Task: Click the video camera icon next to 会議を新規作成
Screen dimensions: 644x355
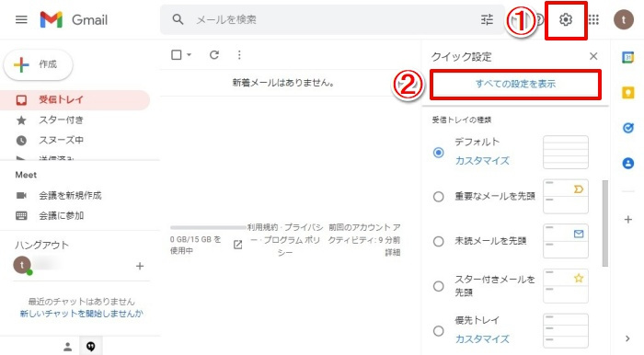Action: pyautogui.click(x=21, y=195)
